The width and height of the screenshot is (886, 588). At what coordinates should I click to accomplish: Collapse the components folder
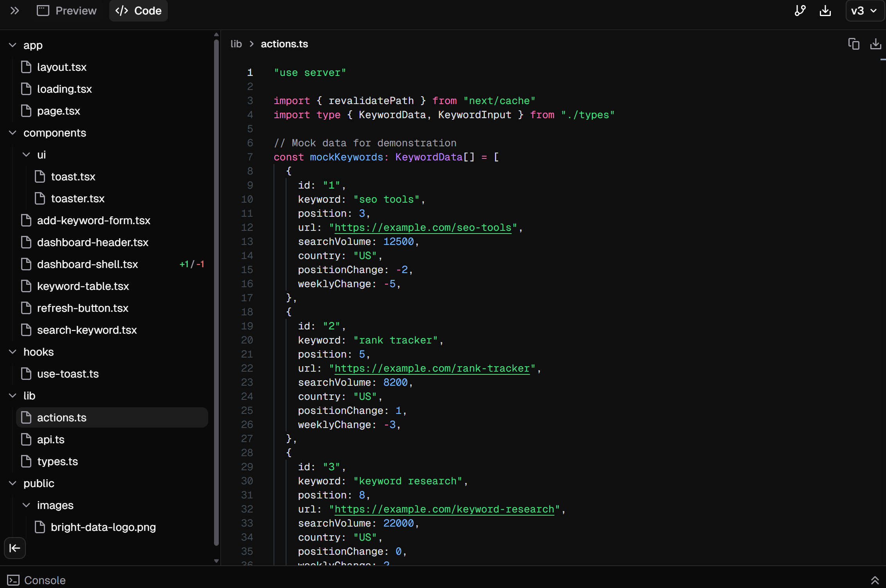13,133
